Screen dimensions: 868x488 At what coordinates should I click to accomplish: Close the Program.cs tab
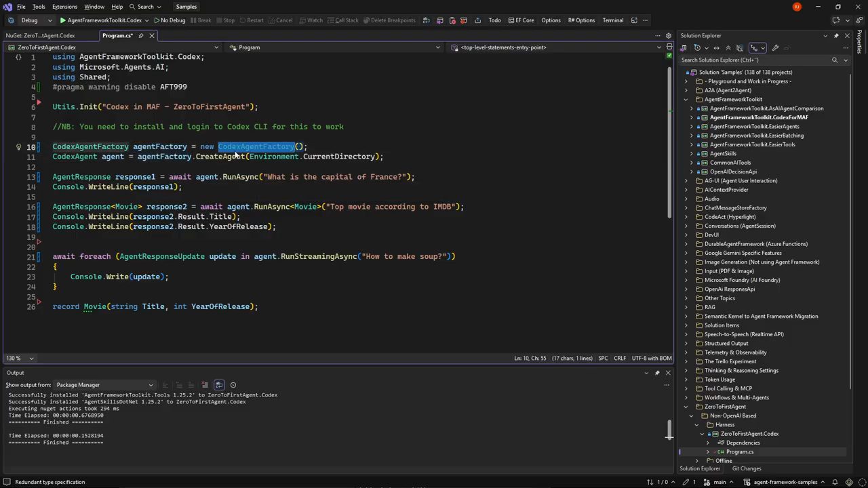pos(152,35)
